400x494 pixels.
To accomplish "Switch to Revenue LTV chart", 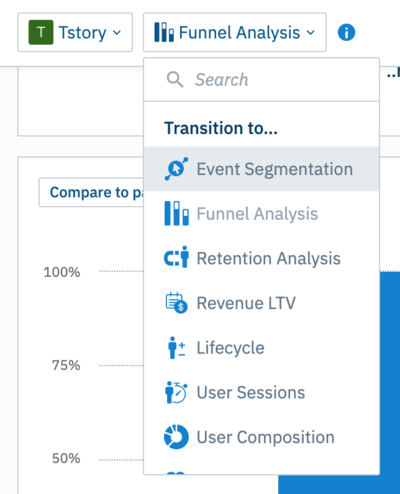I will click(x=261, y=303).
